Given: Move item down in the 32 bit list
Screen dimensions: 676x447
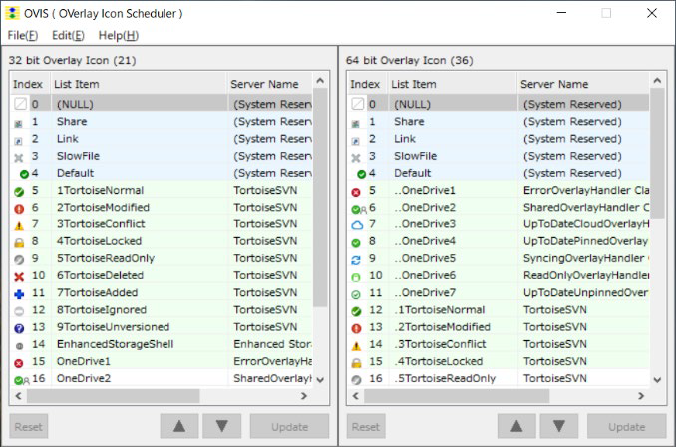Looking at the screenshot, I should (x=222, y=426).
